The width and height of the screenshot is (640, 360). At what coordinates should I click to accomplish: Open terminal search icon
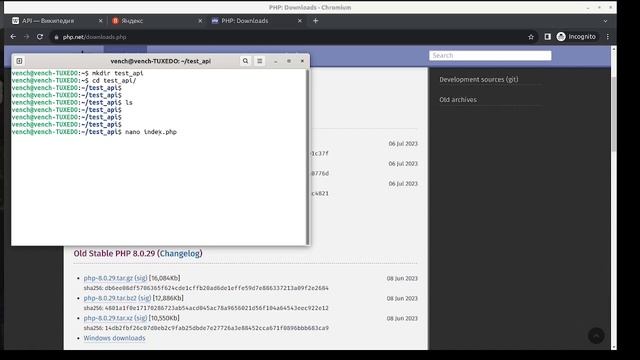[x=245, y=61]
